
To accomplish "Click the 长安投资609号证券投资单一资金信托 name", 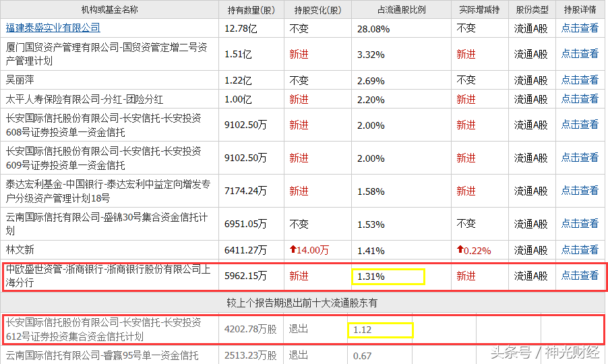I will (x=104, y=158).
